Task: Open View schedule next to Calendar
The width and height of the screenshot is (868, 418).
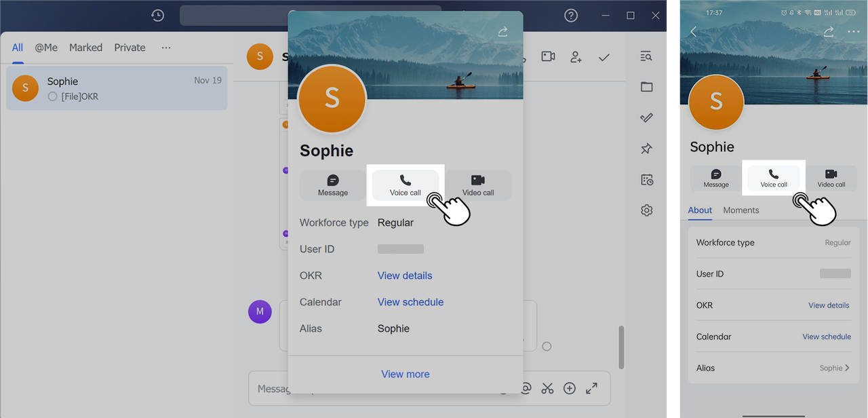Action: tap(410, 301)
